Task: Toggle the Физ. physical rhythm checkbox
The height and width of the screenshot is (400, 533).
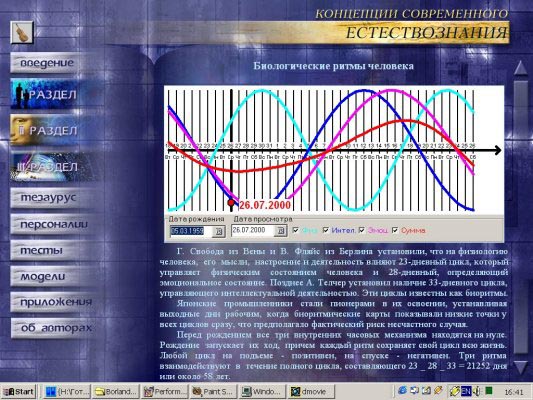Action: tap(296, 230)
